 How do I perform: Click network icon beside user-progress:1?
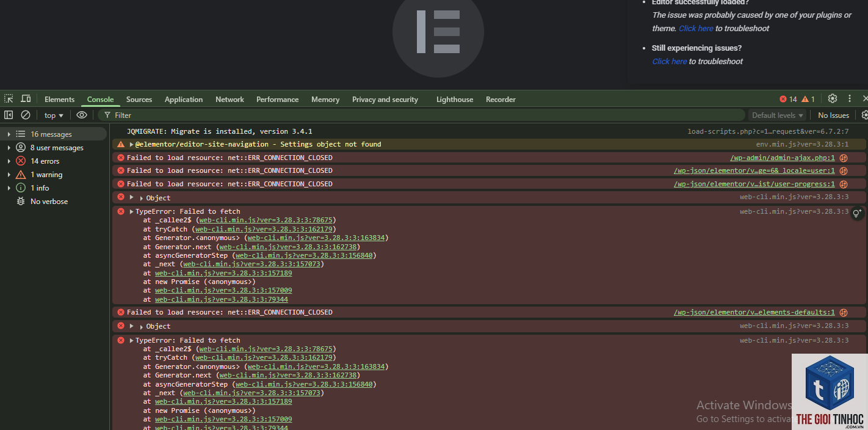pyautogui.click(x=844, y=184)
